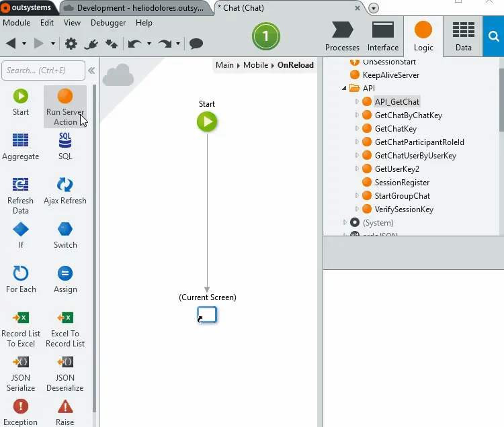Click the redo arrow
Image resolution: width=504 pixels, height=427 pixels.
pos(165,44)
